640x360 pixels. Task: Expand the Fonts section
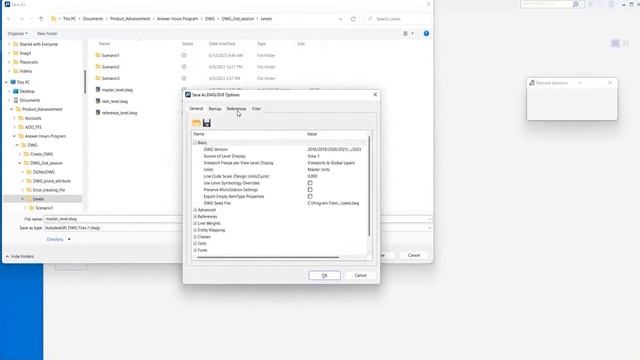[x=195, y=250]
